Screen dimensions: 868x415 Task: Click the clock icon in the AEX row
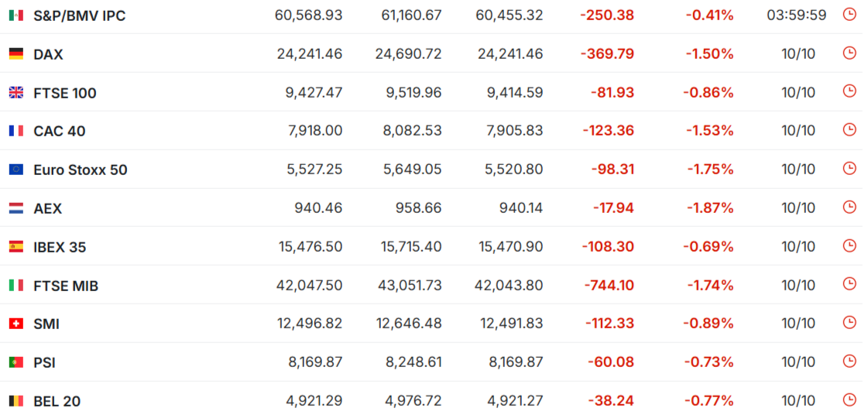(849, 207)
